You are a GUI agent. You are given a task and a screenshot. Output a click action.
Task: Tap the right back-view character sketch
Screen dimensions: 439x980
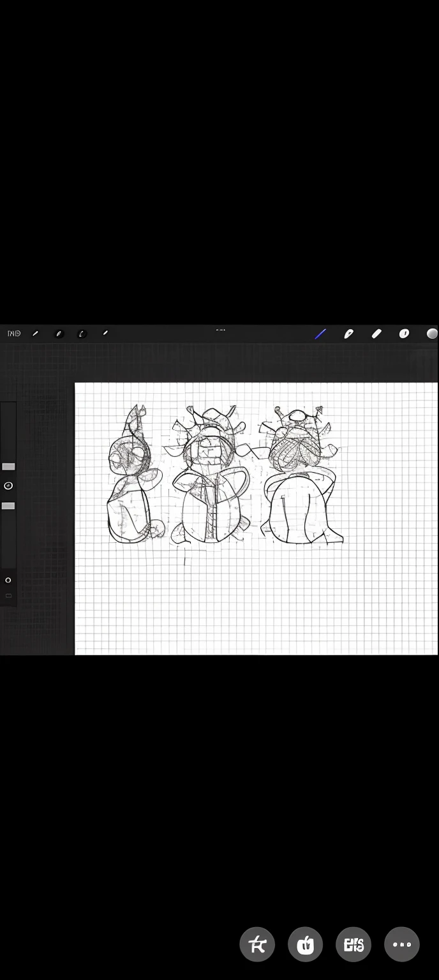coord(301,475)
